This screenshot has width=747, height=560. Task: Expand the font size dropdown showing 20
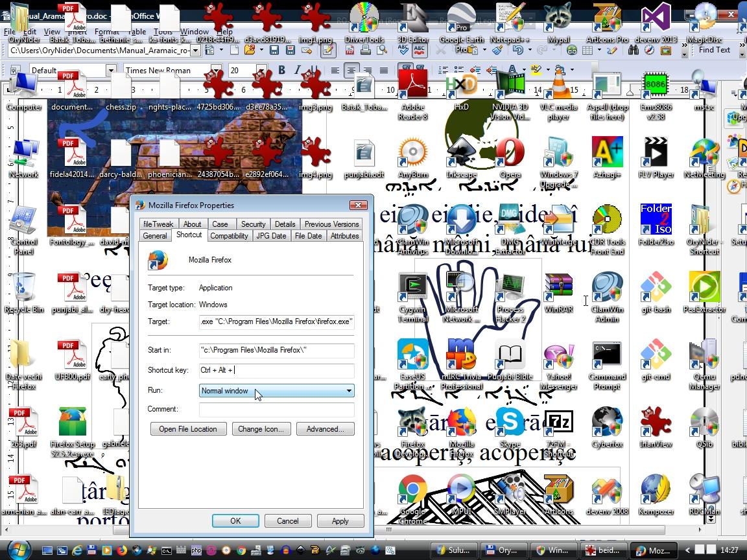tap(261, 70)
